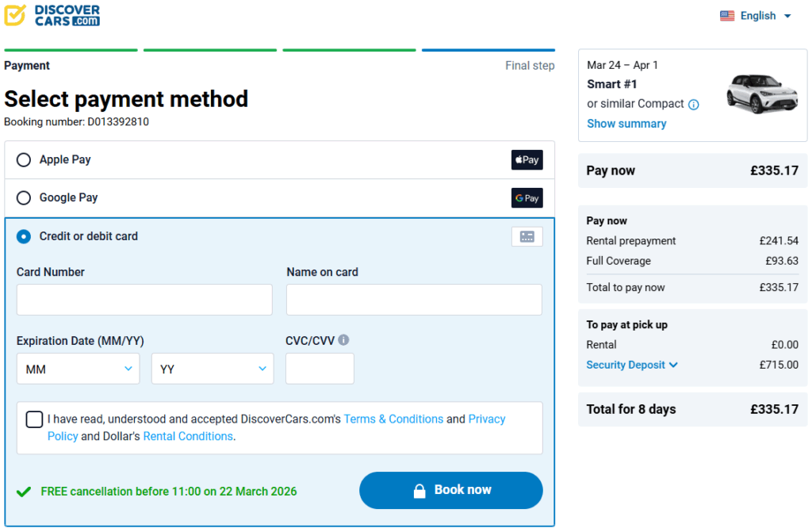Click the info icon beside similar Compact
Image resolution: width=812 pixels, height=532 pixels.
coord(694,105)
